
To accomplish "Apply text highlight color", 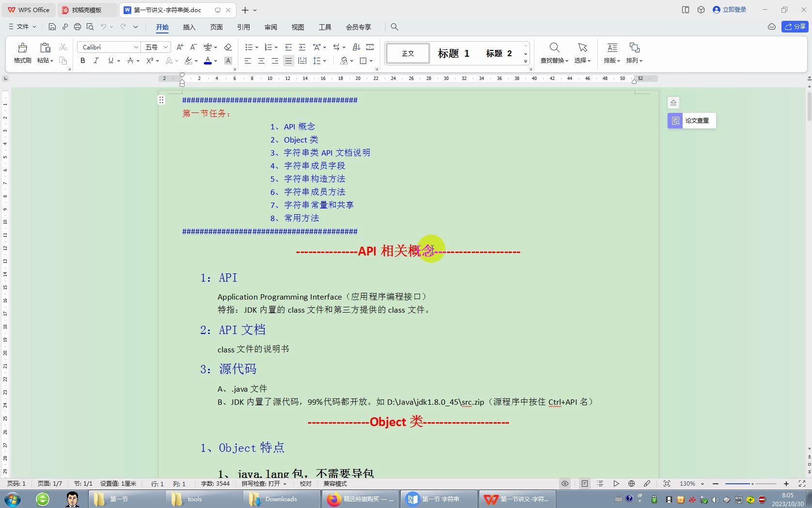I will click(188, 61).
